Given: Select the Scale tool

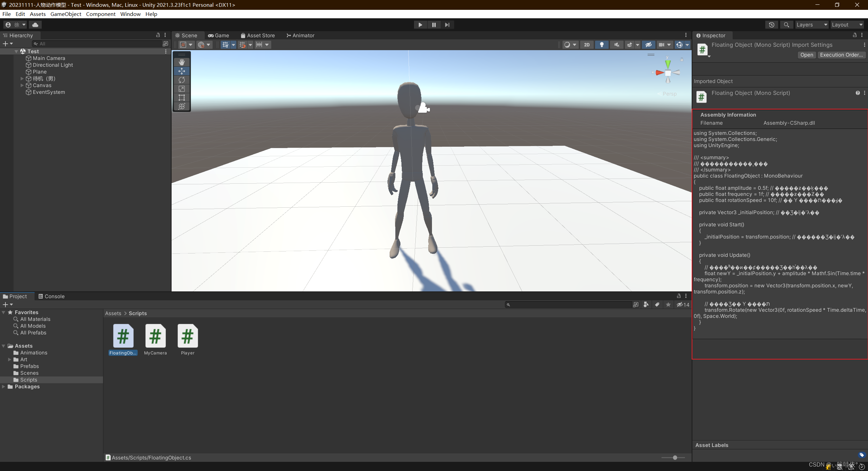Looking at the screenshot, I should pos(182,89).
